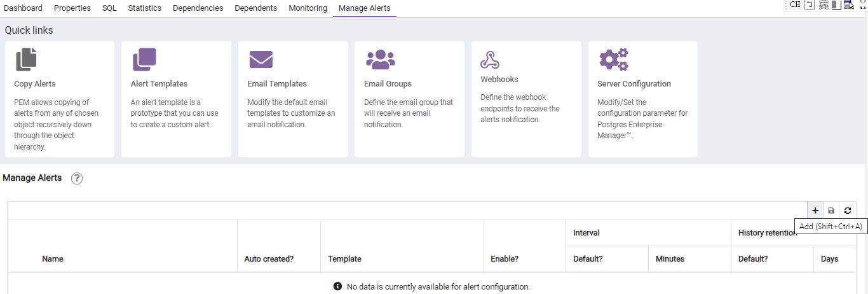This screenshot has width=868, height=294.
Task: Open the SQL tab
Action: point(109,8)
